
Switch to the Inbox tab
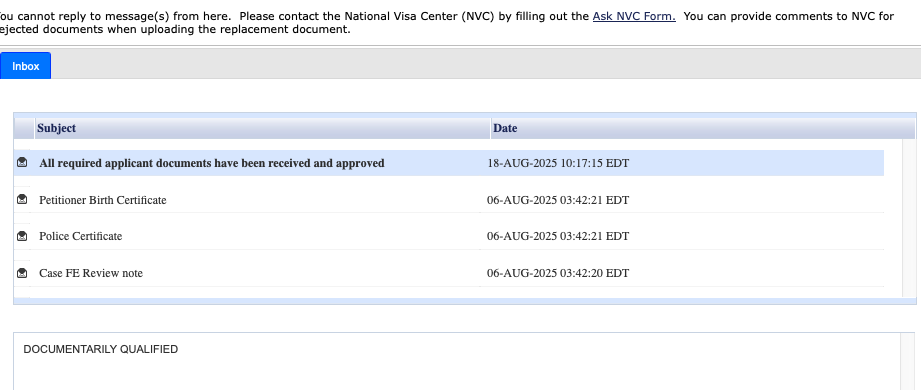point(26,66)
